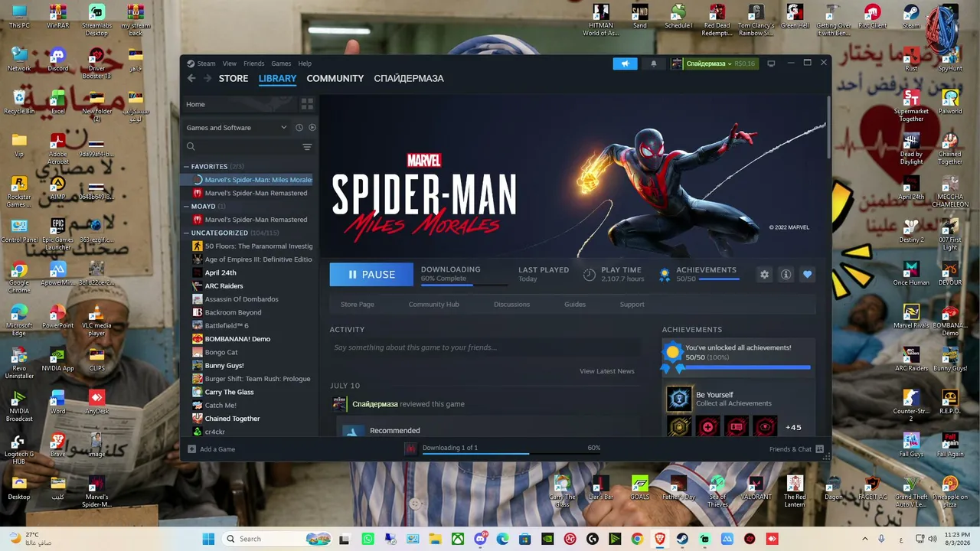
Task: Open the View menu
Action: pos(230,64)
